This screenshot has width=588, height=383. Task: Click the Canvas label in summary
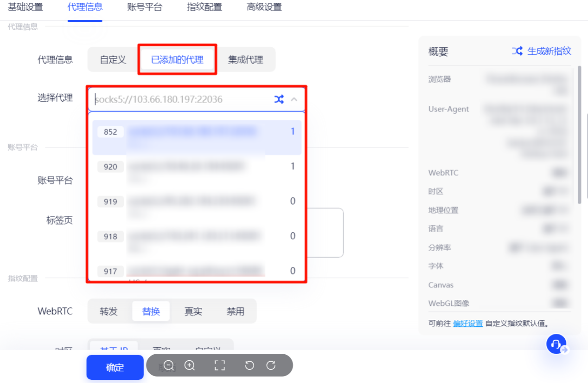tap(441, 285)
